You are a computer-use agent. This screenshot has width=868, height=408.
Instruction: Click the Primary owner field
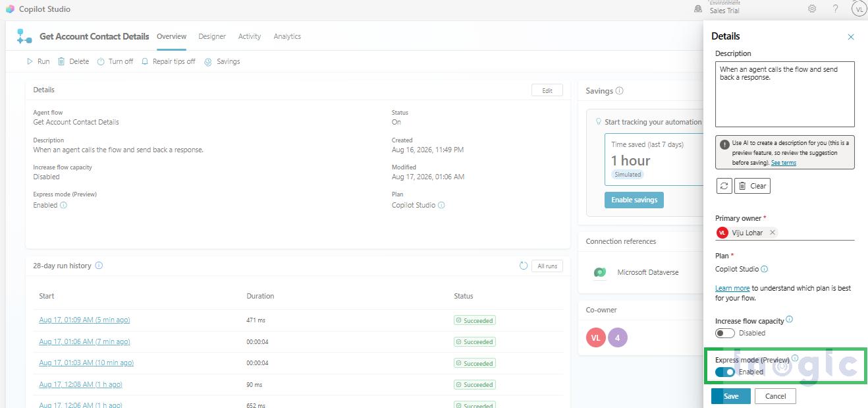point(785,232)
